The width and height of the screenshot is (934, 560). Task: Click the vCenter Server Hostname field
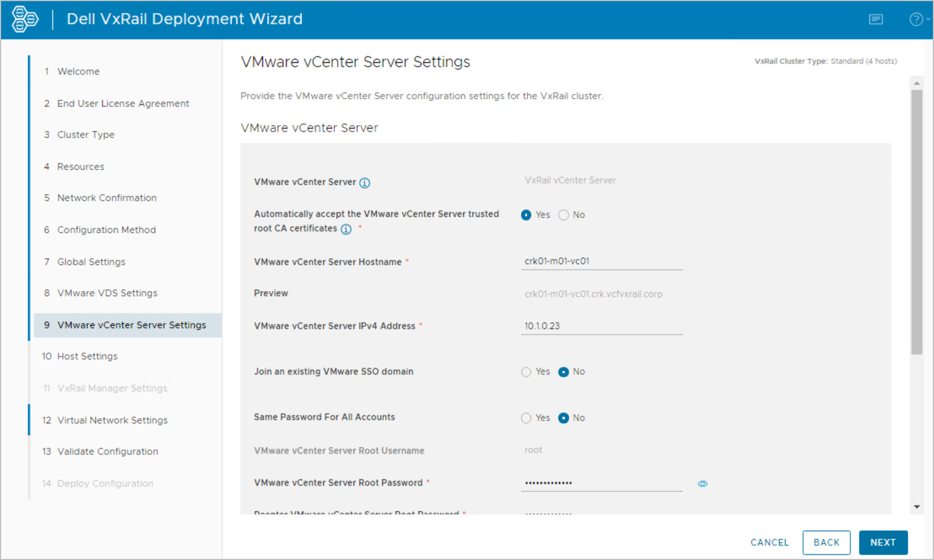(601, 261)
